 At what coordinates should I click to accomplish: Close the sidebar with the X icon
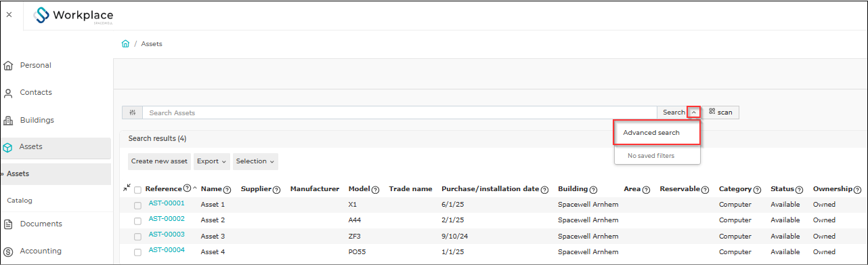click(9, 14)
